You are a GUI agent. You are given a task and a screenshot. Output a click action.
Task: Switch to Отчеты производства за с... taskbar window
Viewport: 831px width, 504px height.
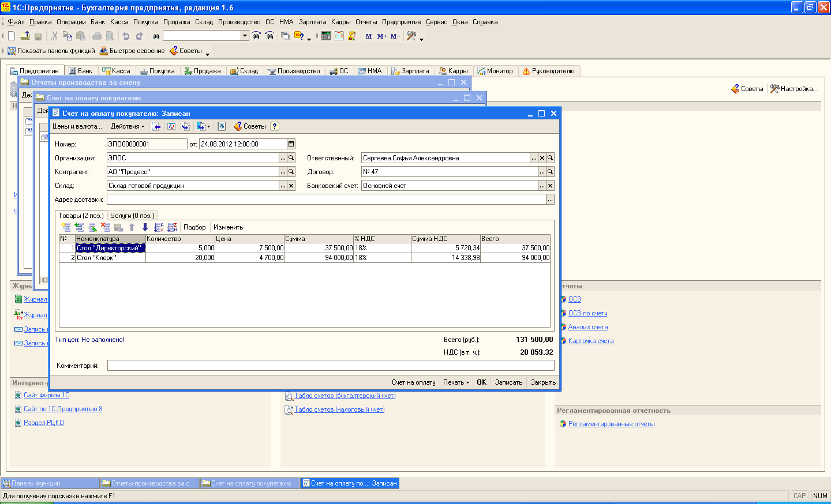(x=149, y=483)
